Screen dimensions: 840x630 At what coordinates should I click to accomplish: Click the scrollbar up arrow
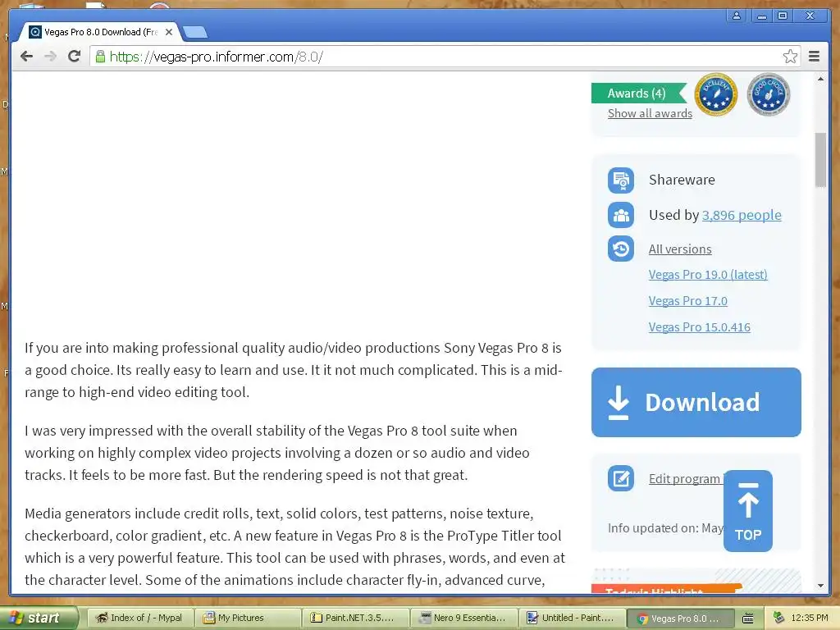pos(820,80)
